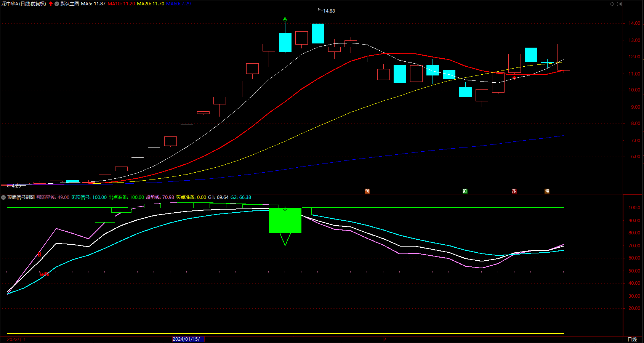Click the diamond icon at top right of chart

pos(612,4)
